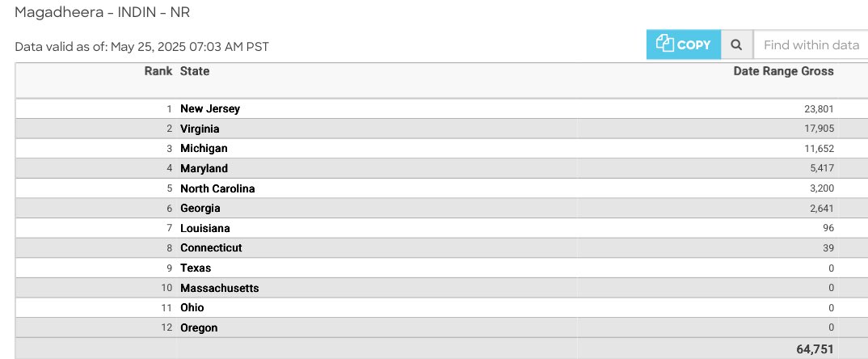Viewport: 868px width, 359px height.
Task: Select Connecticut in the list
Action: point(211,247)
